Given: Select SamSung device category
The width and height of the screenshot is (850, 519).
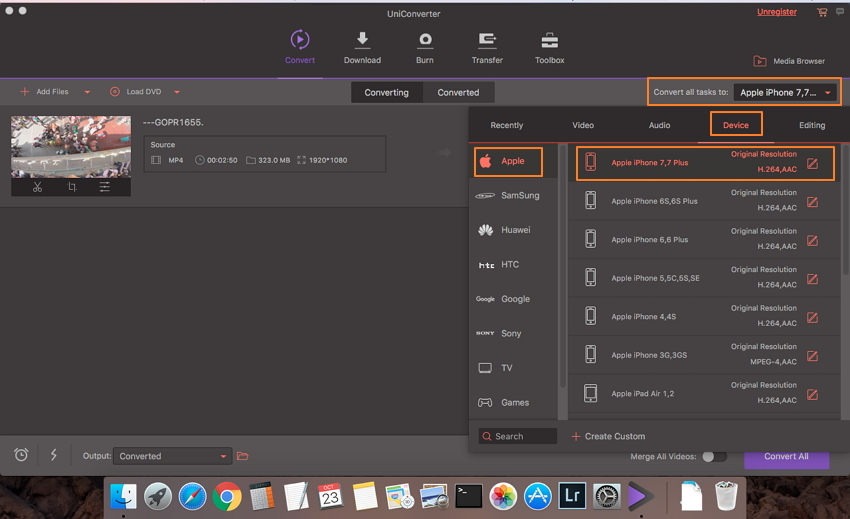Looking at the screenshot, I should [x=513, y=196].
